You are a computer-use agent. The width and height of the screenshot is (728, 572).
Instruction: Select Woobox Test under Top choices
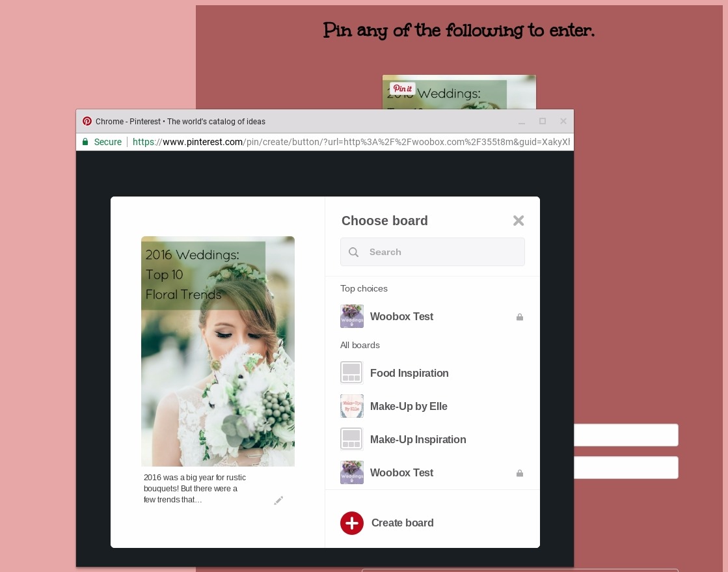432,317
